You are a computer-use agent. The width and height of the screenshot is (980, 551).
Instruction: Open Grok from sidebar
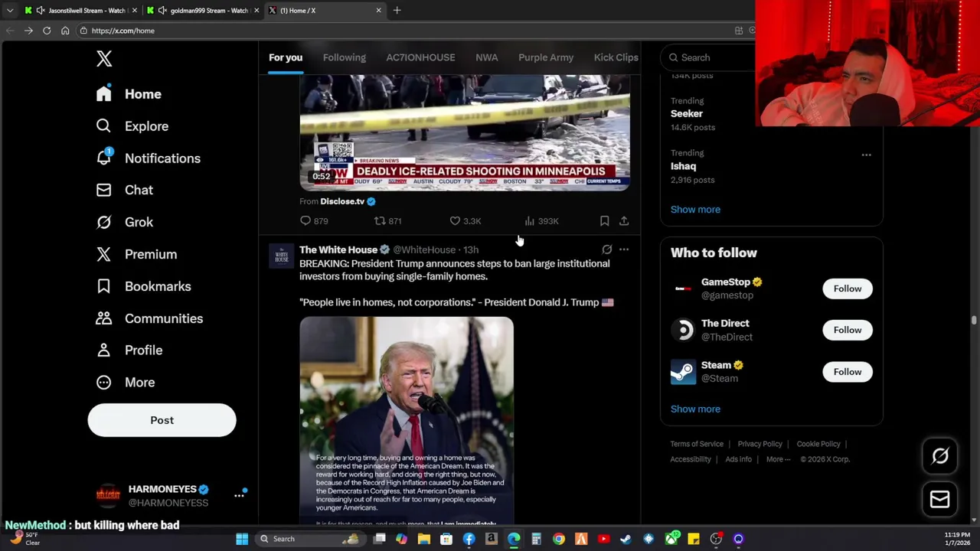click(x=125, y=222)
